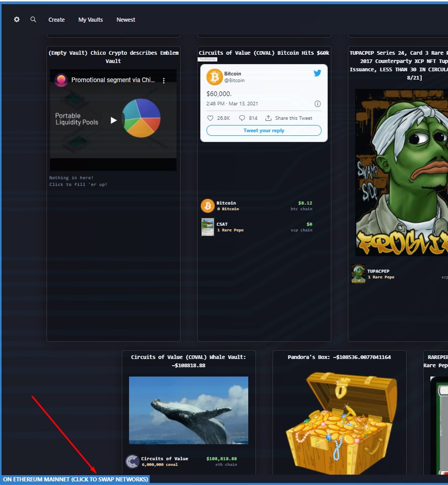This screenshot has height=485, width=448.
Task: Click the Tupac Pepe artwork image
Action: (x=402, y=173)
